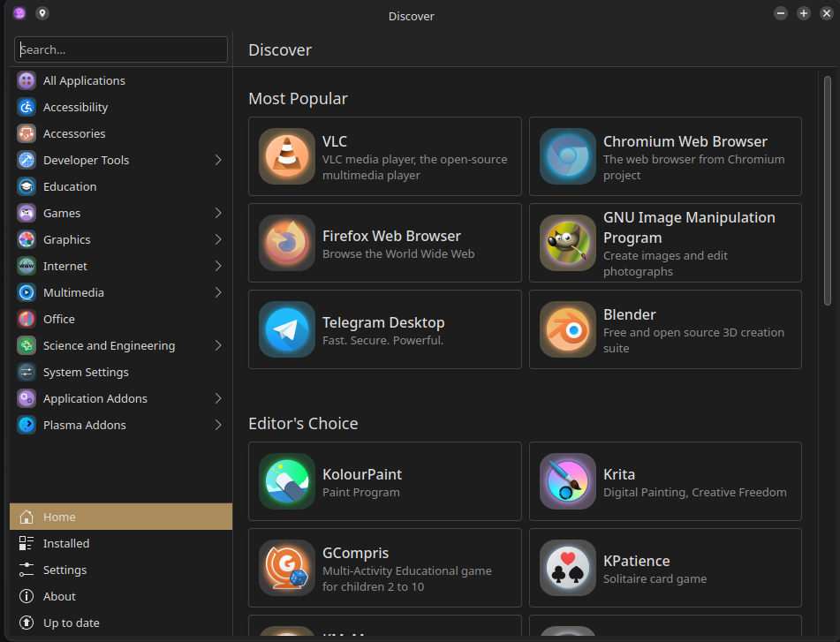Click the Plasma Addons icon
This screenshot has height=642, width=840.
[x=26, y=425]
